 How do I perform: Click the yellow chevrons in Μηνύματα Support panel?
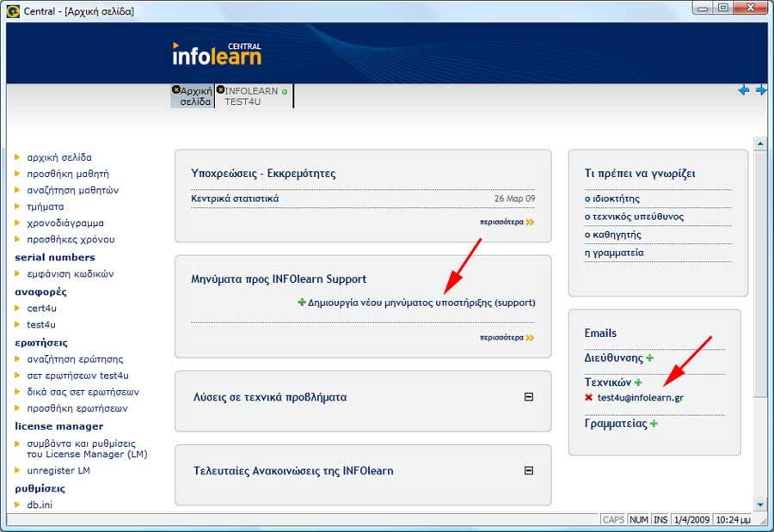530,338
